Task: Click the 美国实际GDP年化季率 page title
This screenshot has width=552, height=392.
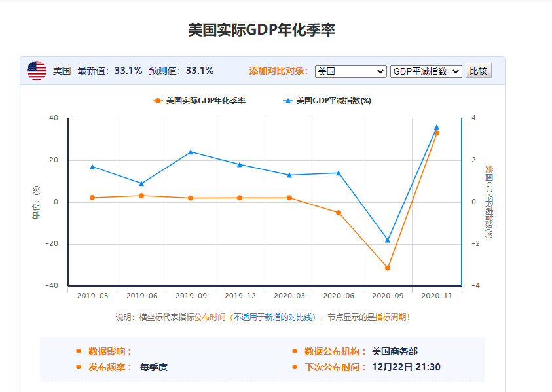Action: tap(261, 30)
